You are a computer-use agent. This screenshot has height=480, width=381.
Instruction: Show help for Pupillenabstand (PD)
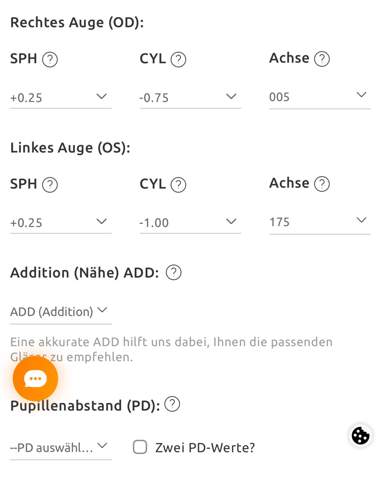click(172, 404)
